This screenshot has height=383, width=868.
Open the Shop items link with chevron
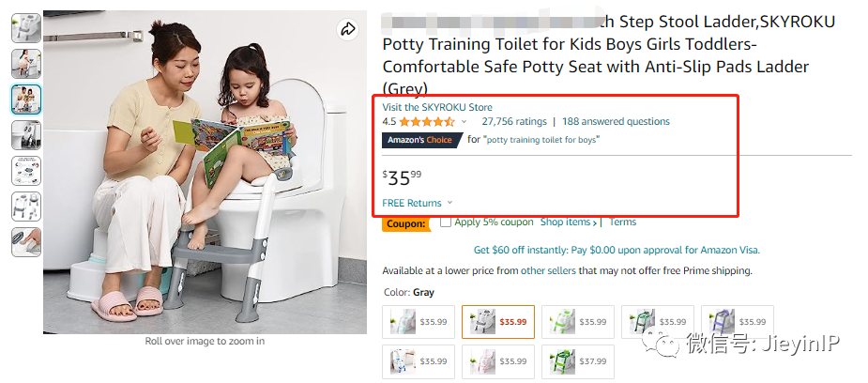(x=569, y=222)
